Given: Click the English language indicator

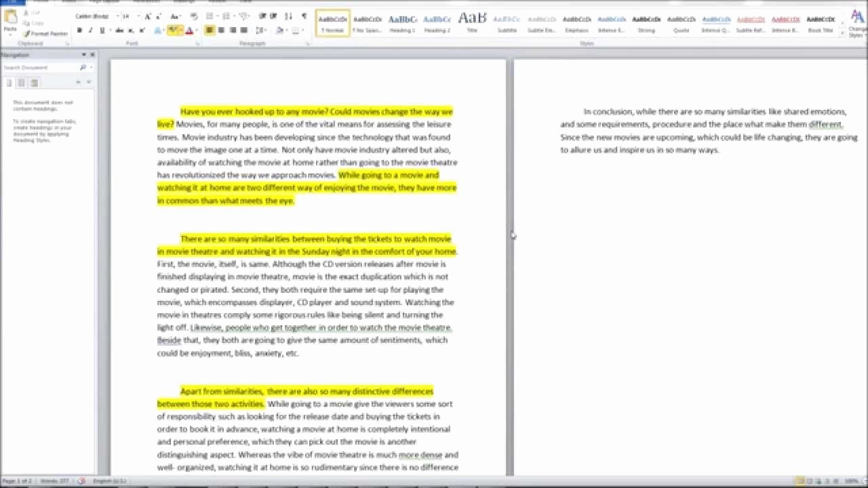Looking at the screenshot, I should click(x=108, y=481).
